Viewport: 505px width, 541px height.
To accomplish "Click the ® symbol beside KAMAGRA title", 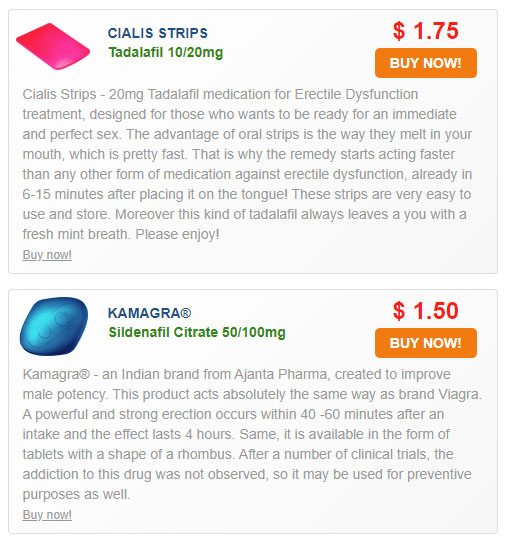I will click(x=186, y=313).
